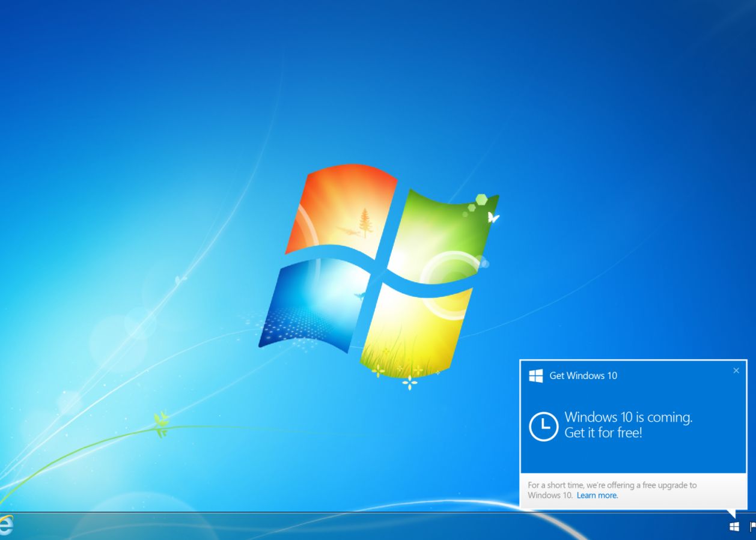Click the Windows logo in the notification header

coord(535,375)
